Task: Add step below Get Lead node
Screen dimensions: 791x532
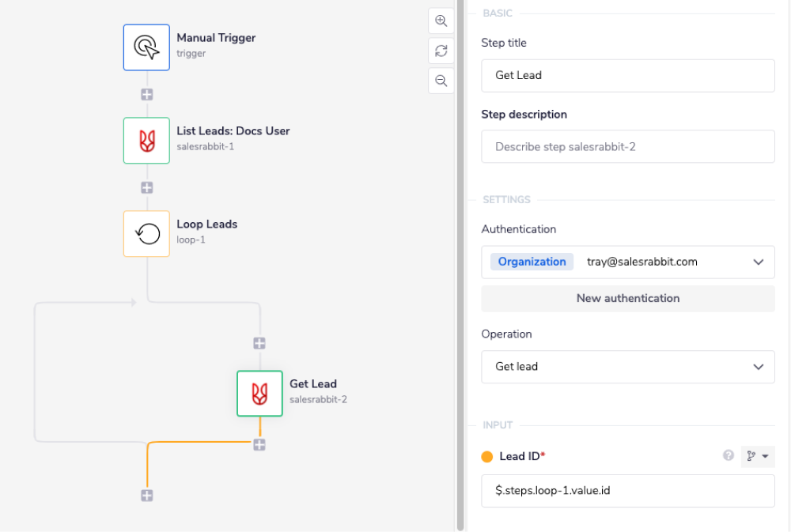Action: pos(259,445)
